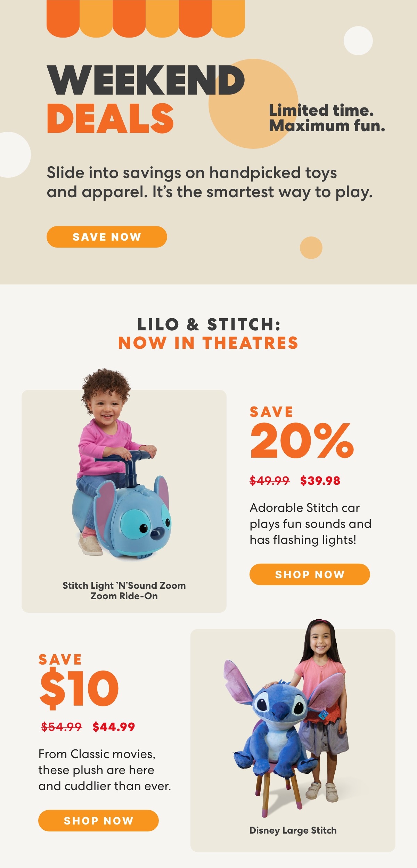The image size is (417, 868).
Task: Select the $44.99 sale price
Action: tap(114, 727)
